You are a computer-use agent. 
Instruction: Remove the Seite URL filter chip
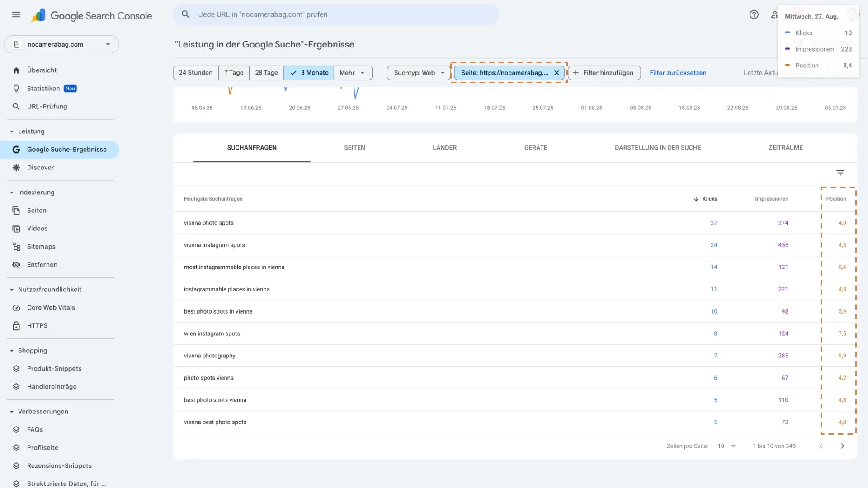pyautogui.click(x=557, y=73)
